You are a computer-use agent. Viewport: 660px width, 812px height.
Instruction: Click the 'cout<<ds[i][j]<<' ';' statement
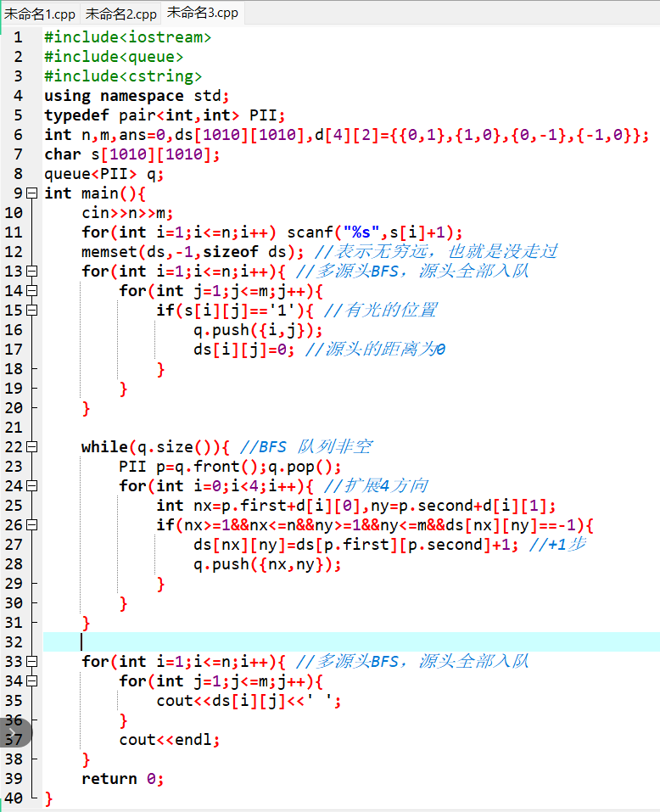[x=249, y=701]
